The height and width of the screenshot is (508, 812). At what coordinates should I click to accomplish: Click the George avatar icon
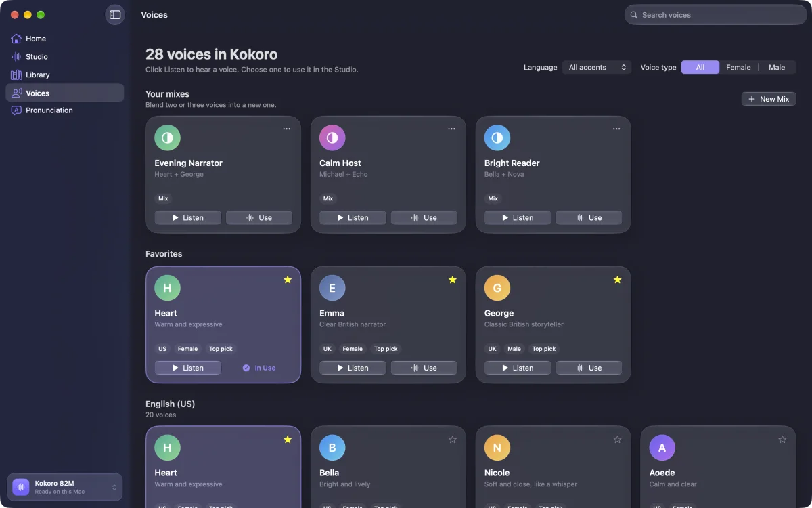click(497, 288)
